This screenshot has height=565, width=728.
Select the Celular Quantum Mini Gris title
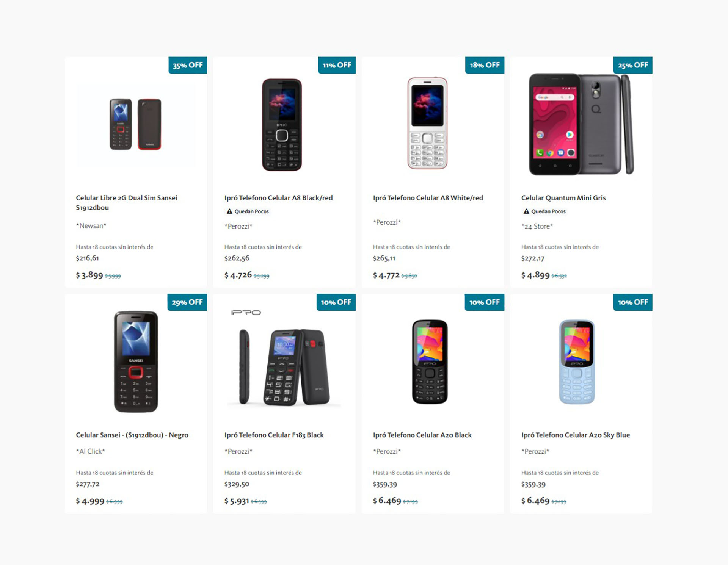pos(563,197)
